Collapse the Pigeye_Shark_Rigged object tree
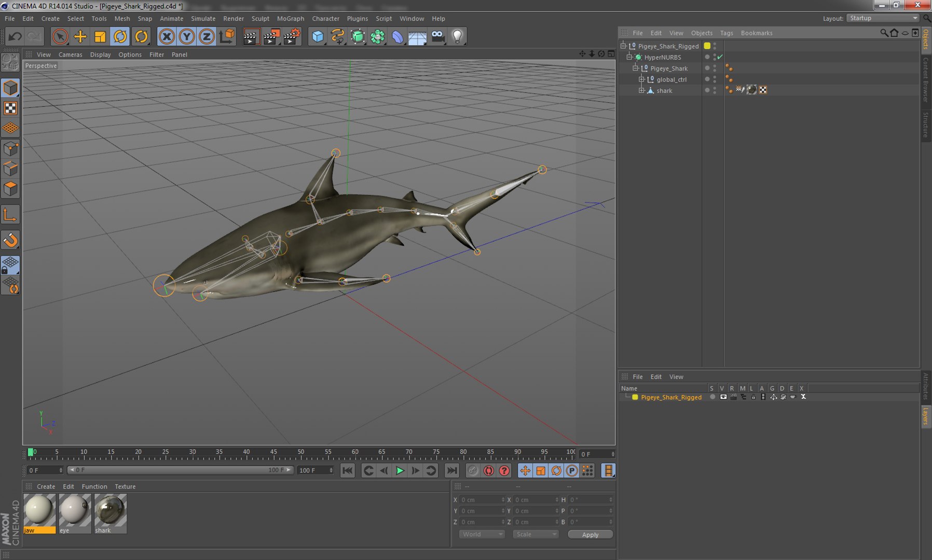Screen dimensions: 932x560 623,46
